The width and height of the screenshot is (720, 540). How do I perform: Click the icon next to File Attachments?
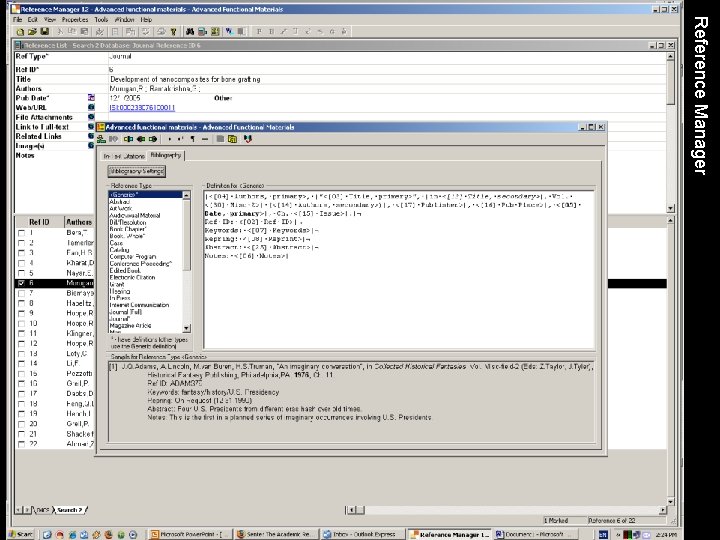[x=91, y=116]
